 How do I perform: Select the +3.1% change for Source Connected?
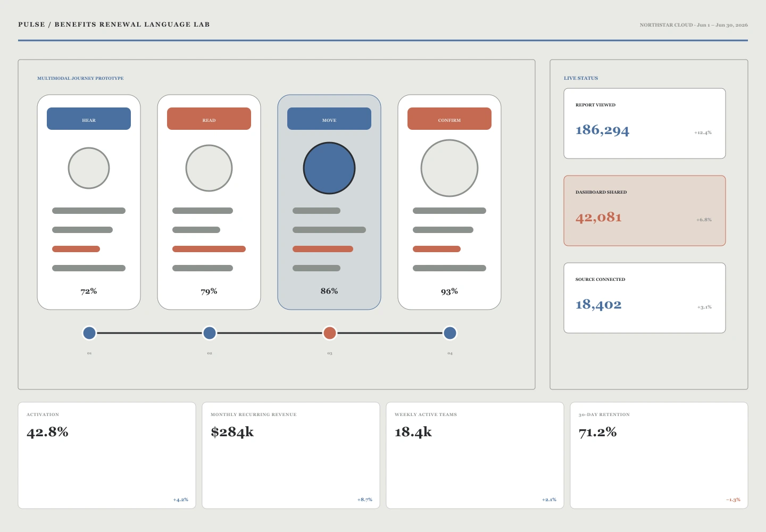pos(704,307)
